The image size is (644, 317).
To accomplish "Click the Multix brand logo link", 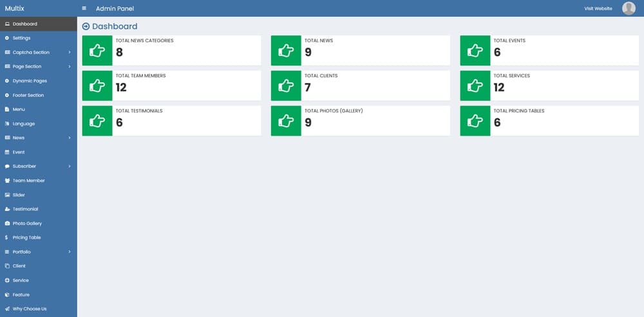I will point(14,8).
